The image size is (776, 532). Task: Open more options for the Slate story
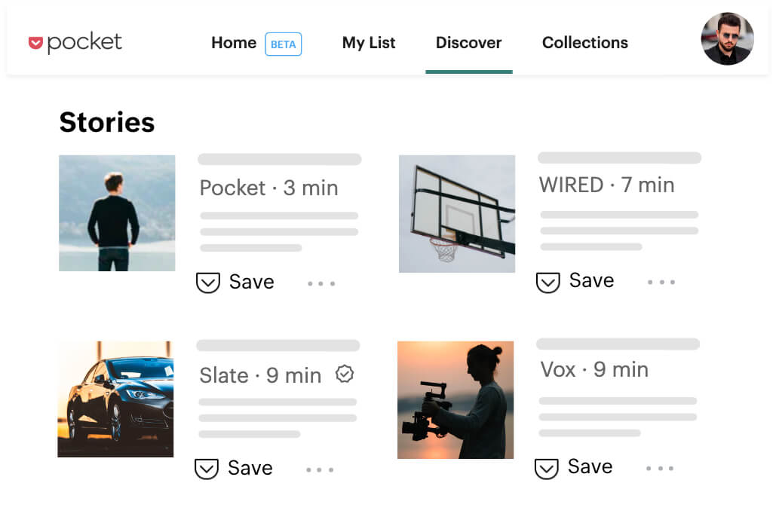320,470
